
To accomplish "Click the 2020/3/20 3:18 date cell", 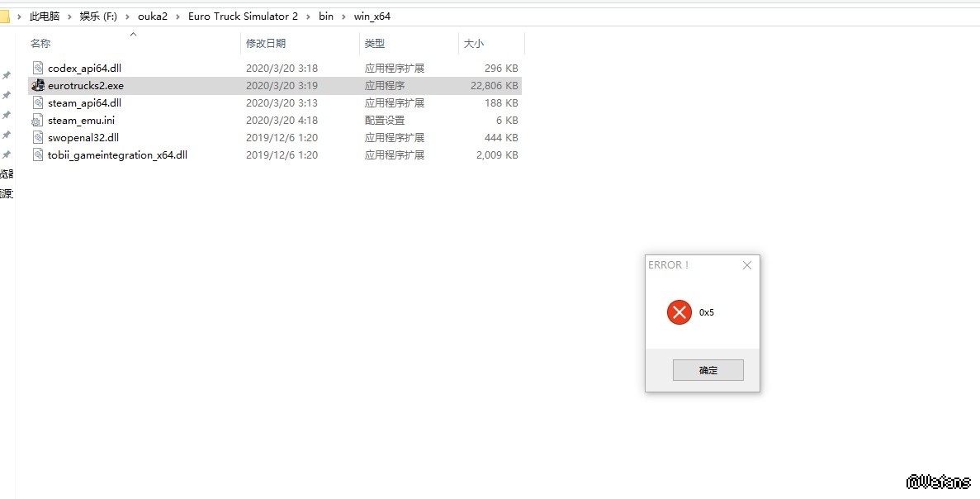I will 282,69.
